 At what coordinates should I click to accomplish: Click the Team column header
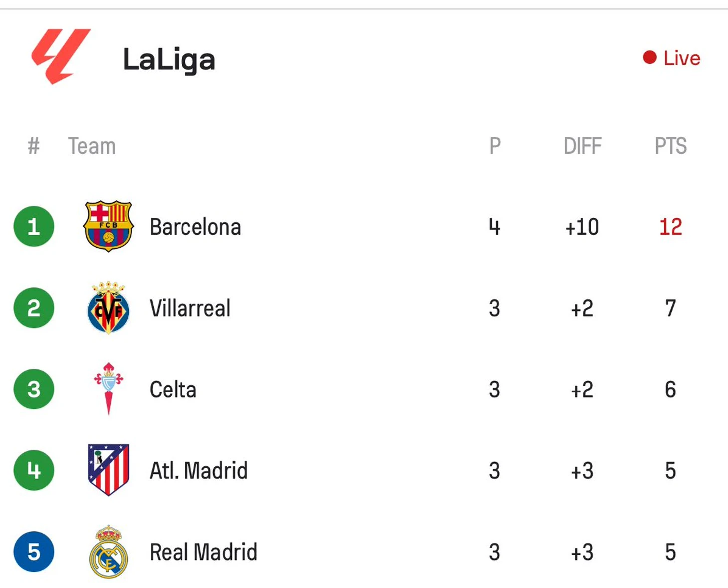pyautogui.click(x=92, y=146)
